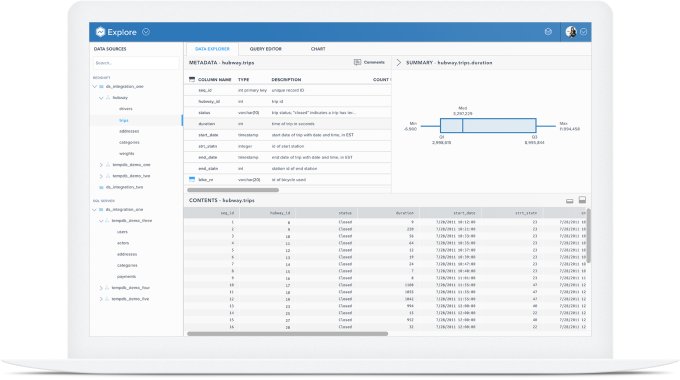Collapse the first db_integration_one tree node
The image size is (680, 380).
tap(95, 86)
